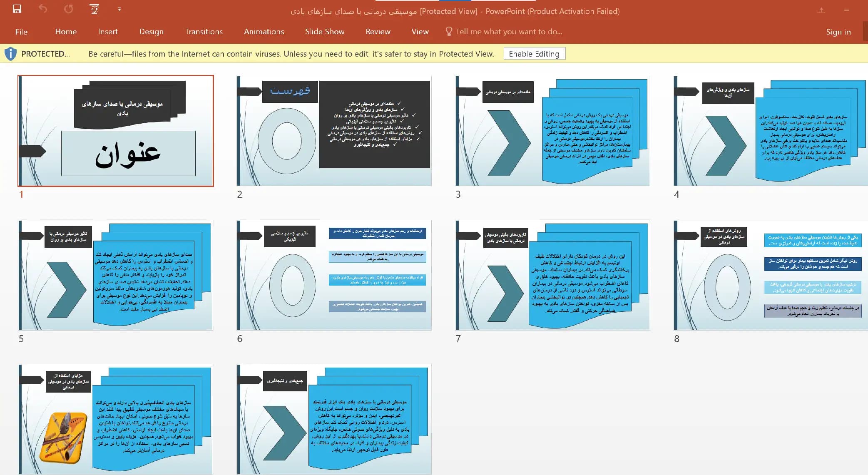Switch to the Review tab
Screen dimensions: 868x475
[378, 32]
